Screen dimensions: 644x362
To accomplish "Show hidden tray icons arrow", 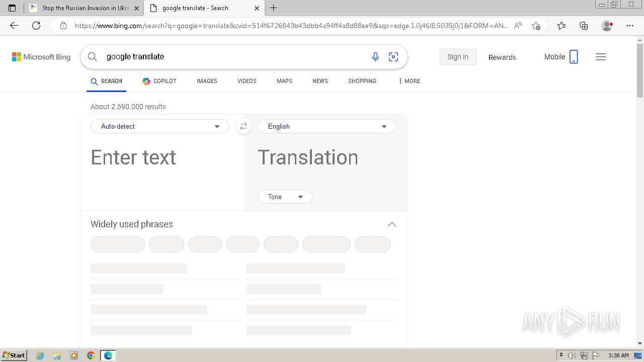I will coord(561,355).
